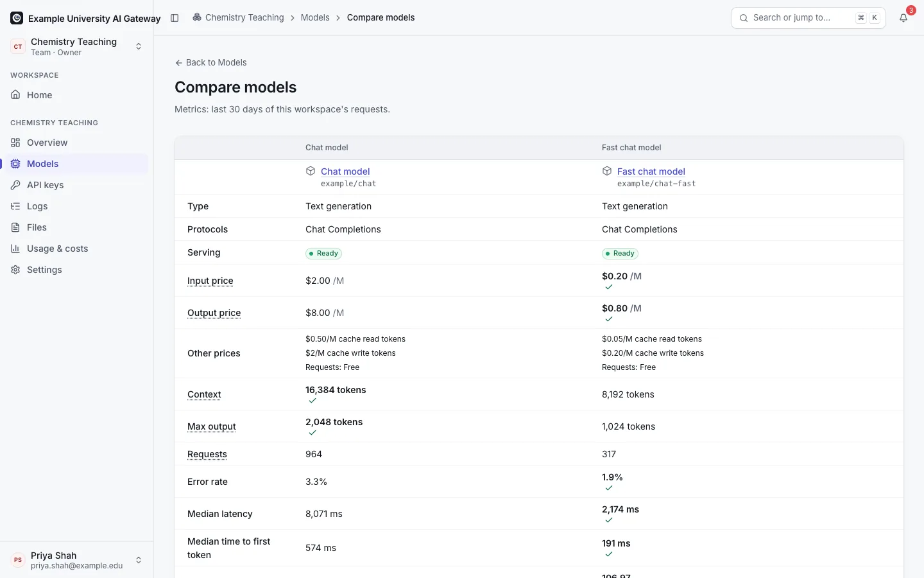Click the checkmark under 16,384 tokens
This screenshot has width=924, height=578.
pyautogui.click(x=312, y=401)
